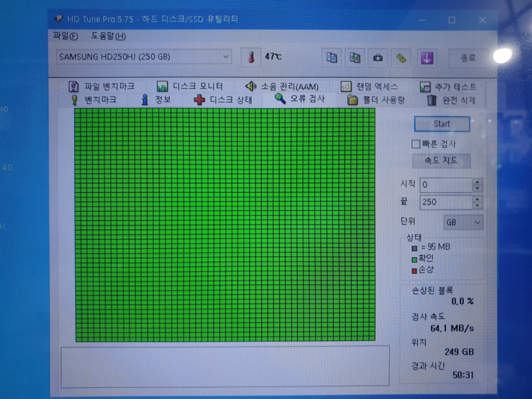Click the HD Tune Pro title bar icon
Image resolution: width=532 pixels, height=399 pixels.
(59, 18)
